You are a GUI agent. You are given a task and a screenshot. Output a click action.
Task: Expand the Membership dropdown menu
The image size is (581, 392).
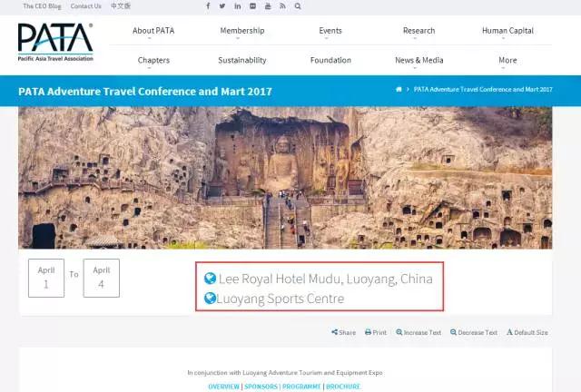[x=242, y=31]
